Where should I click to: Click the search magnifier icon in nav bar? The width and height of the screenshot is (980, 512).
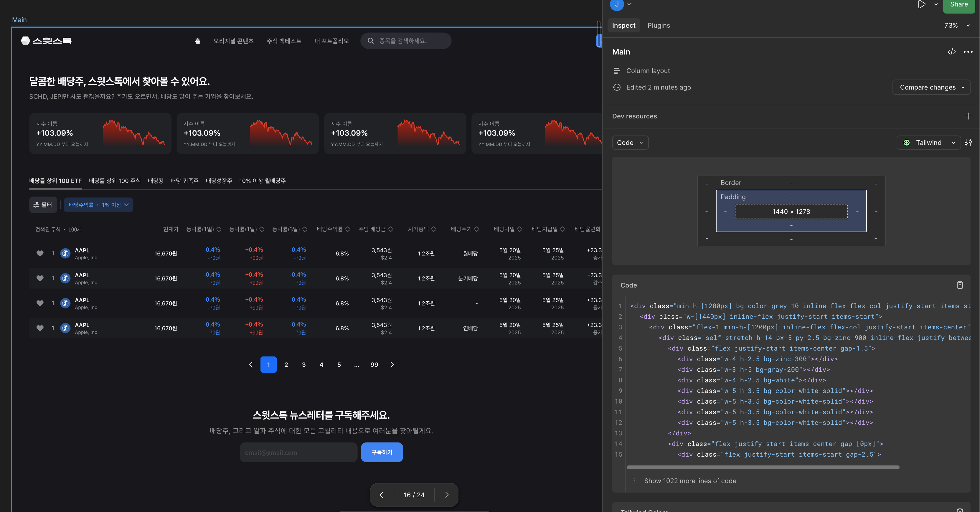370,41
